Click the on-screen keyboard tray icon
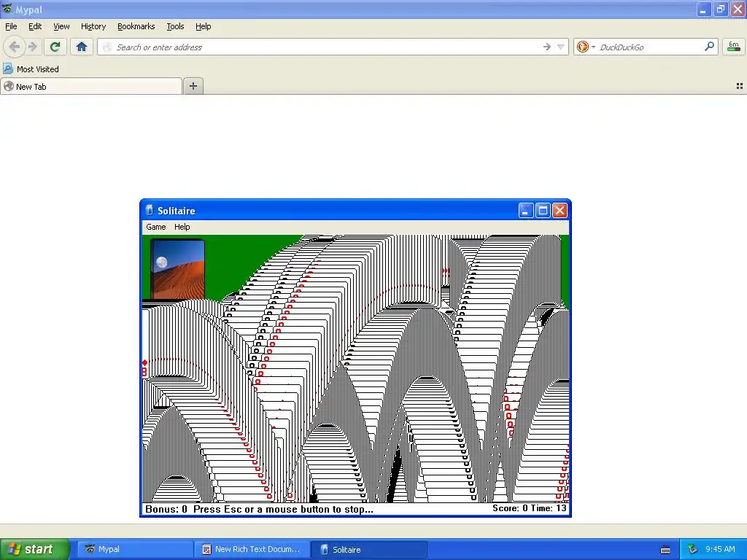Viewport: 747px width, 560px height. click(665, 550)
